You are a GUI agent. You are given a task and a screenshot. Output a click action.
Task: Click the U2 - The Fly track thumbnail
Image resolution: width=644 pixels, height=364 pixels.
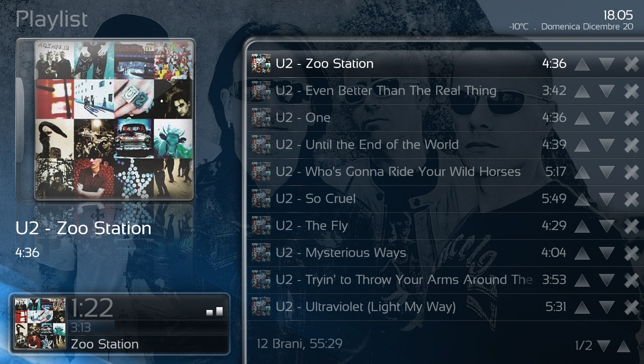pos(261,226)
